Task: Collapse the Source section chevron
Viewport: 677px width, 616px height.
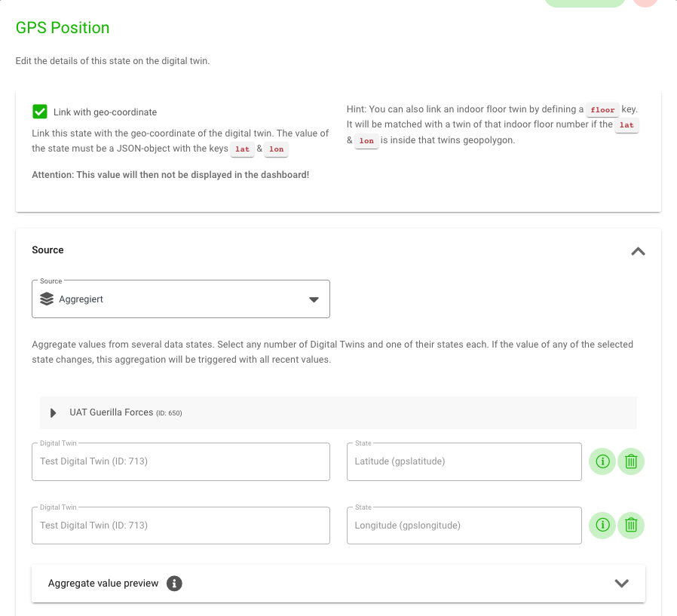Action: (x=638, y=251)
